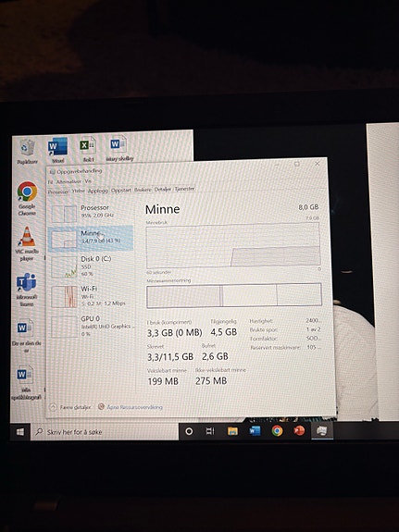Image resolution: width=399 pixels, height=532 pixels.
Task: Open the Detaljer tab
Action: (163, 190)
